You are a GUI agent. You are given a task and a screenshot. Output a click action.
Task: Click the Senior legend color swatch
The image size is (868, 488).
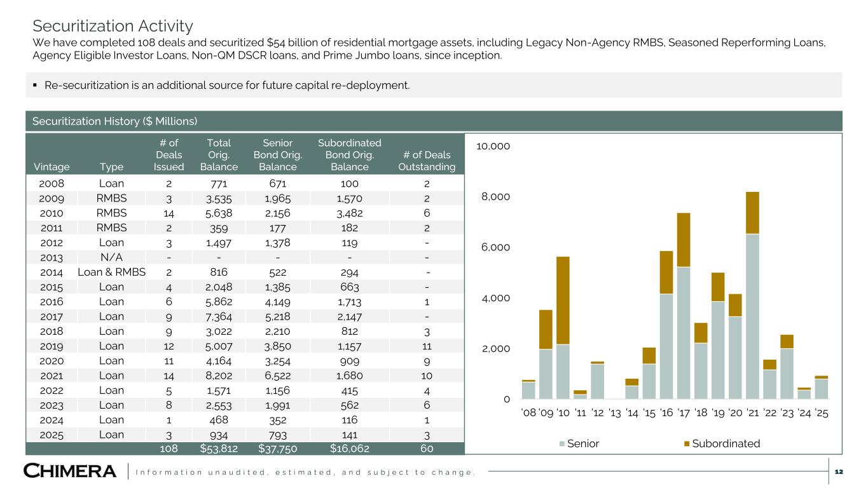(x=563, y=444)
